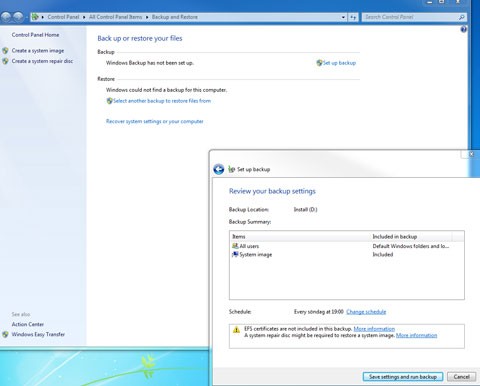Image resolution: width=480 pixels, height=386 pixels.
Task: Click Every söndag at 19:00 schedule text
Action: coord(318,312)
